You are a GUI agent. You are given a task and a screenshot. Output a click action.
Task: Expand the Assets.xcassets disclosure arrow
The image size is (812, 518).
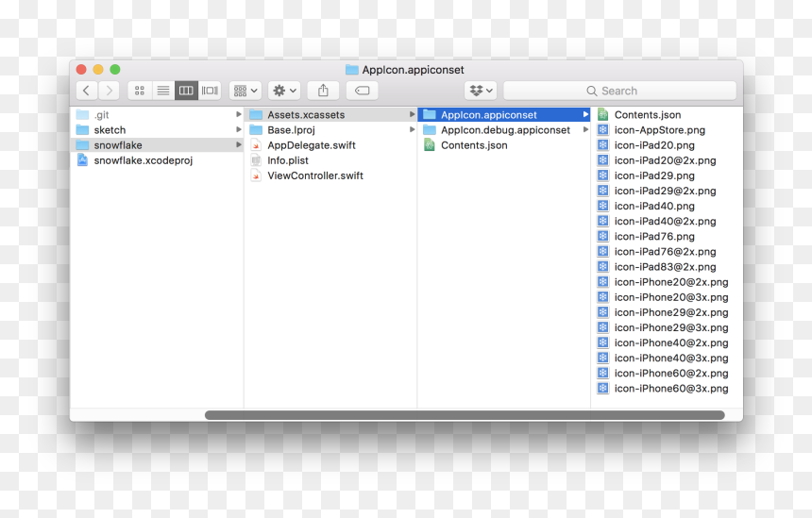click(x=413, y=114)
